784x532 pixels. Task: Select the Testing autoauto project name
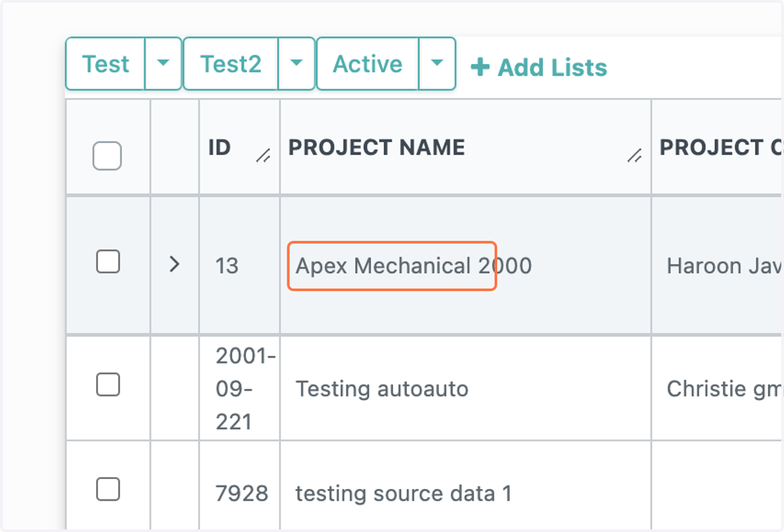[x=382, y=389]
